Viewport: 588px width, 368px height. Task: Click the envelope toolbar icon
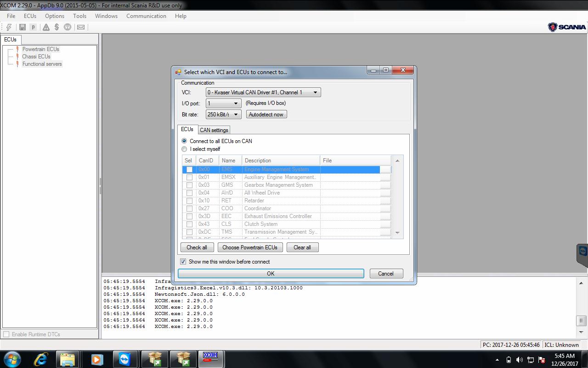click(x=81, y=27)
